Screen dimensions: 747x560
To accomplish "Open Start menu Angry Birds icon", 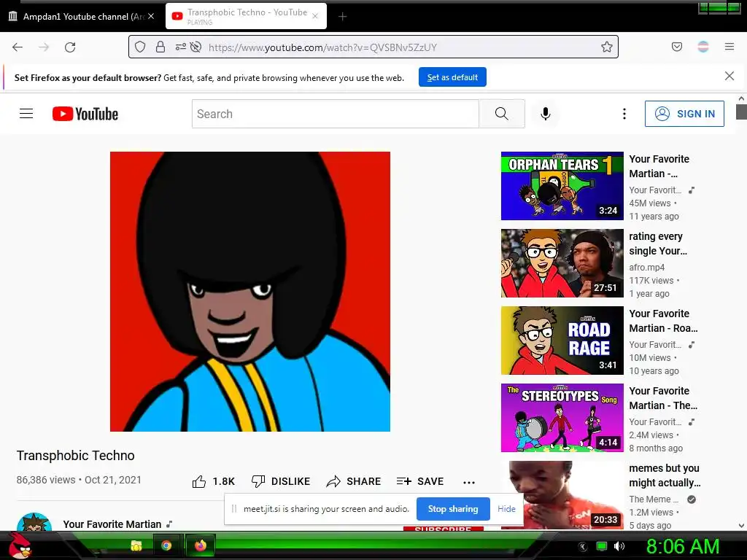I will pyautogui.click(x=20, y=545).
